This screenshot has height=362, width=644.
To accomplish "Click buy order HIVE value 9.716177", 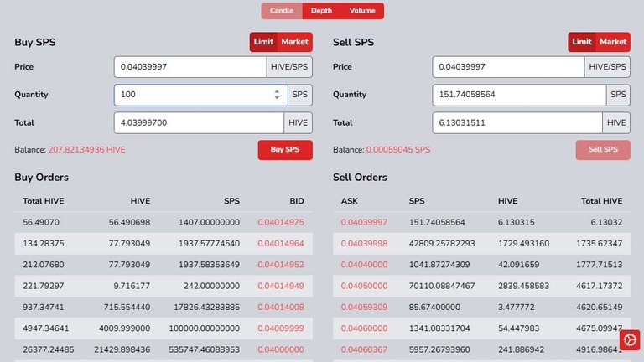I will click(x=132, y=286).
